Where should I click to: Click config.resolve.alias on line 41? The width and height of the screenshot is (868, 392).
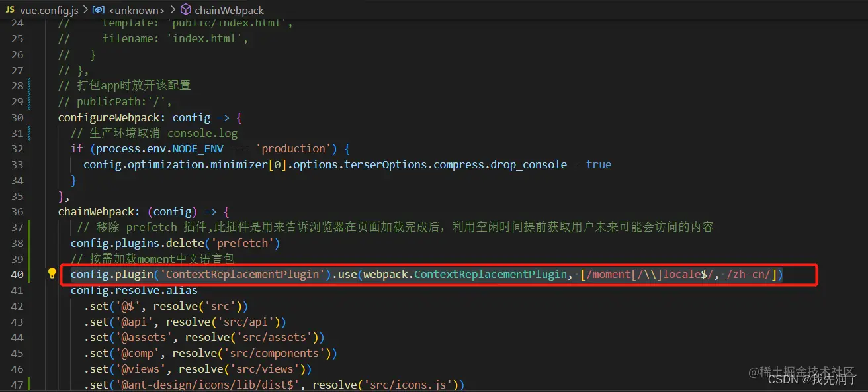pos(134,290)
